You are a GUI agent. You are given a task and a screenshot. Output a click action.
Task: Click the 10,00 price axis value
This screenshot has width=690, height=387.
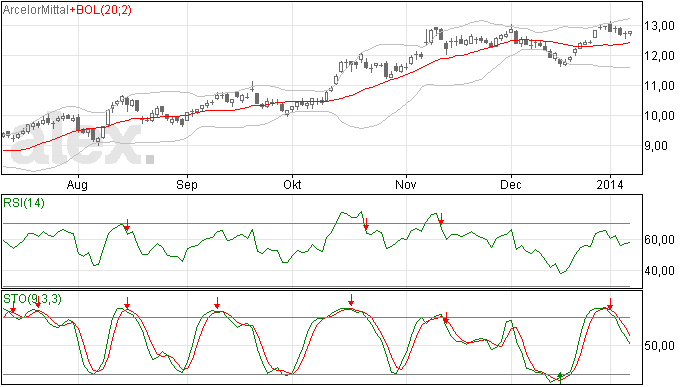point(659,116)
